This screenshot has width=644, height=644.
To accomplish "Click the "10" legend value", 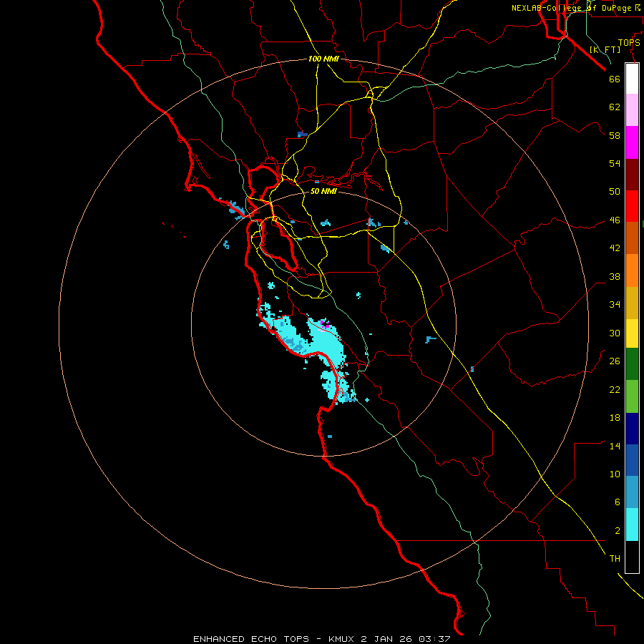I will click(x=615, y=474).
